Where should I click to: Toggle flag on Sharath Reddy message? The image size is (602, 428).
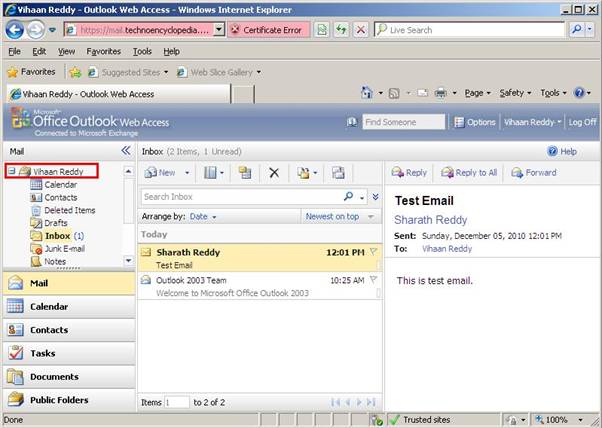(x=373, y=252)
